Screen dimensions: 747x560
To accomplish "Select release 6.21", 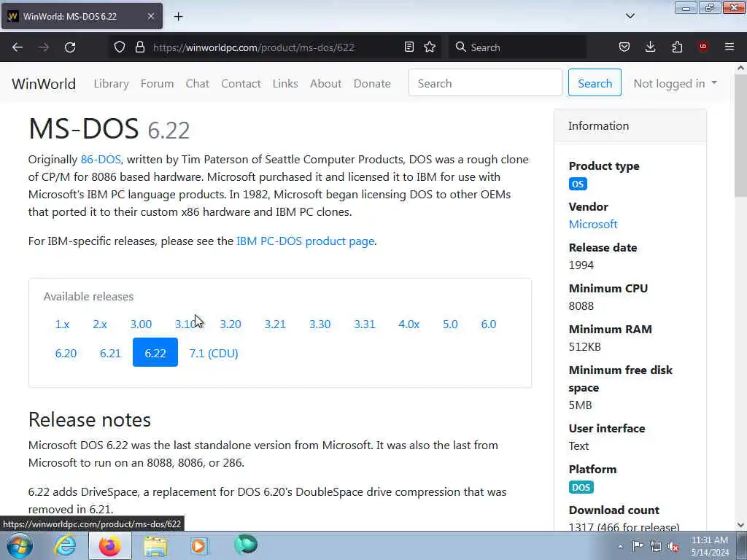I will [111, 353].
